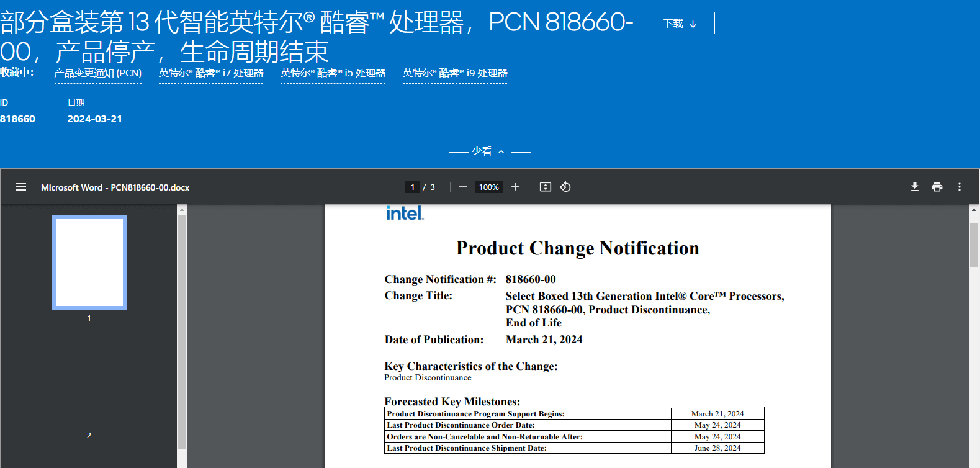Click the 100% zoom level field
The height and width of the screenshot is (468, 980).
click(488, 187)
